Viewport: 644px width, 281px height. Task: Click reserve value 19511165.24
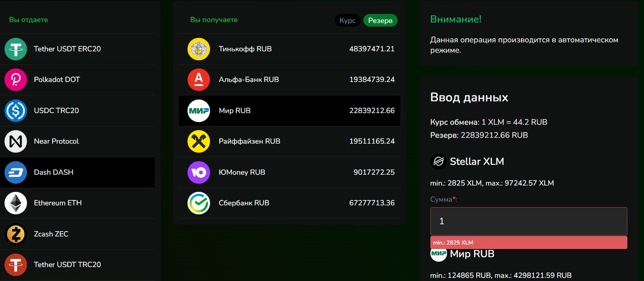(372, 141)
